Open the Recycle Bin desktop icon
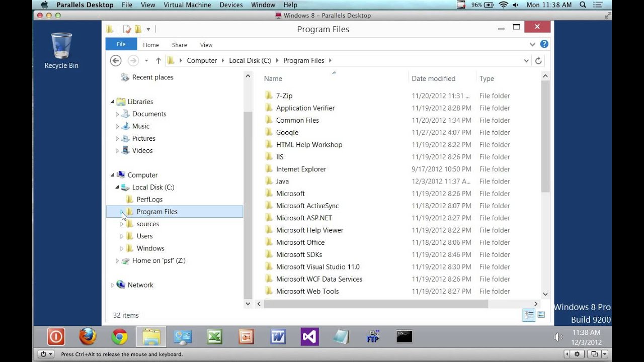Image resolution: width=644 pixels, height=362 pixels. pyautogui.click(x=61, y=51)
